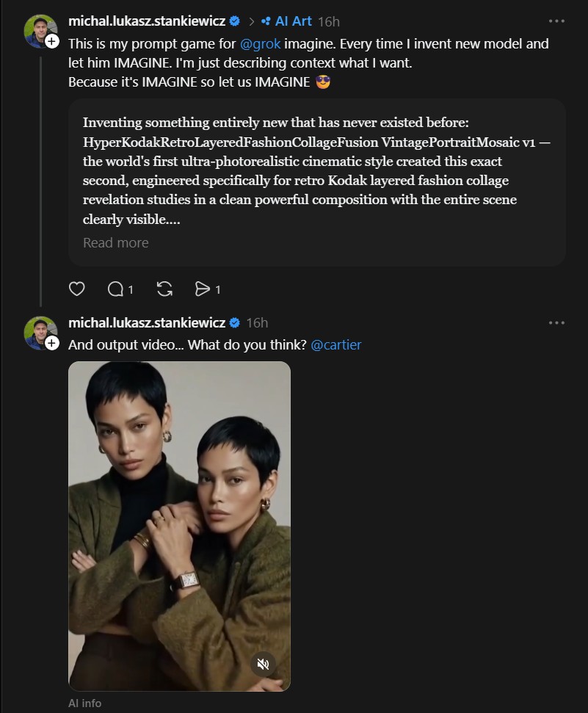The image size is (588, 713).
Task: Expand the prompt text with Read more
Action: click(115, 242)
